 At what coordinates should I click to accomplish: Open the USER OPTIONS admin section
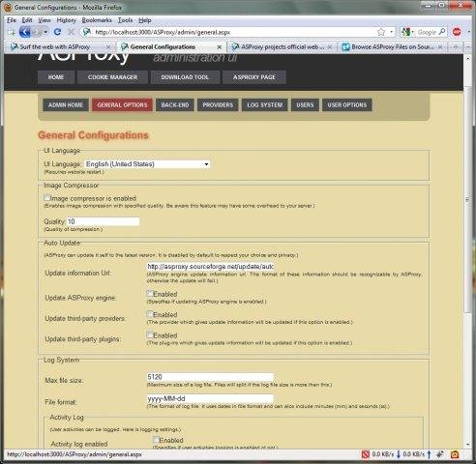[347, 105]
